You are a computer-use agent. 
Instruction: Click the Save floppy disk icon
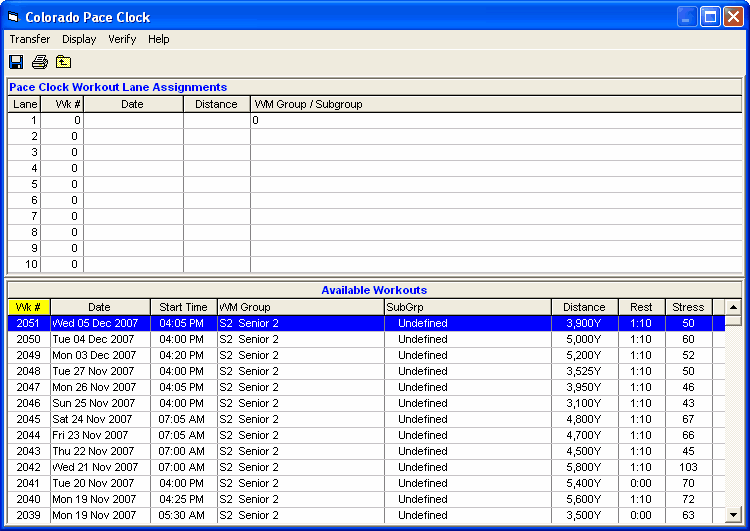[x=16, y=62]
